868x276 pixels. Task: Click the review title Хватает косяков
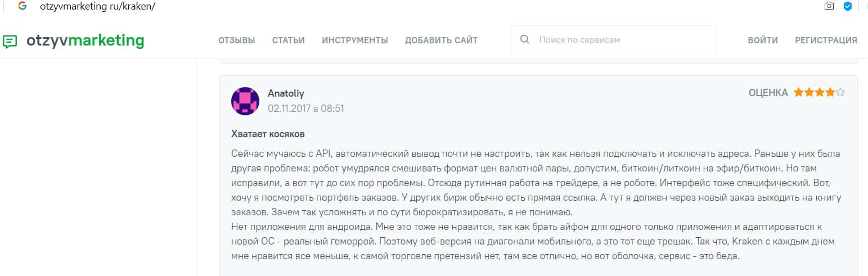268,134
